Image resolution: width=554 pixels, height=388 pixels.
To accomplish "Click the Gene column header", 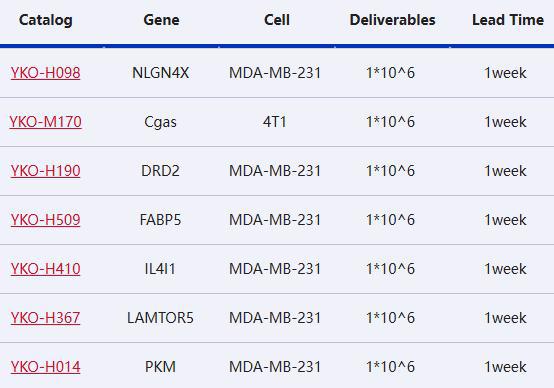I will click(x=161, y=20).
